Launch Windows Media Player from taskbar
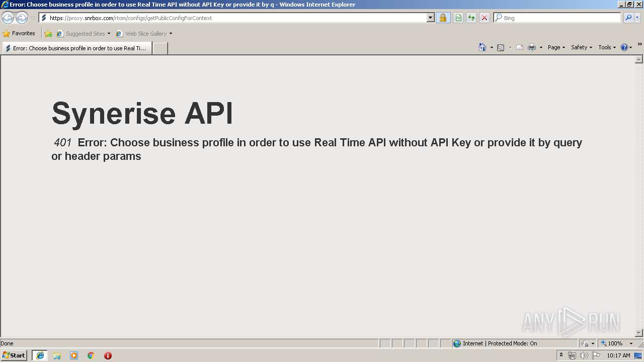The image size is (644, 362). click(74, 355)
